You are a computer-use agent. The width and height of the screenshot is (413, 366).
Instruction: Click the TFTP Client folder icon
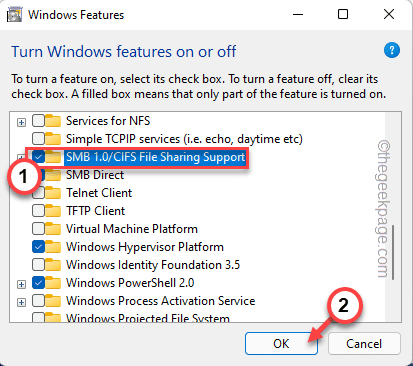click(x=53, y=211)
